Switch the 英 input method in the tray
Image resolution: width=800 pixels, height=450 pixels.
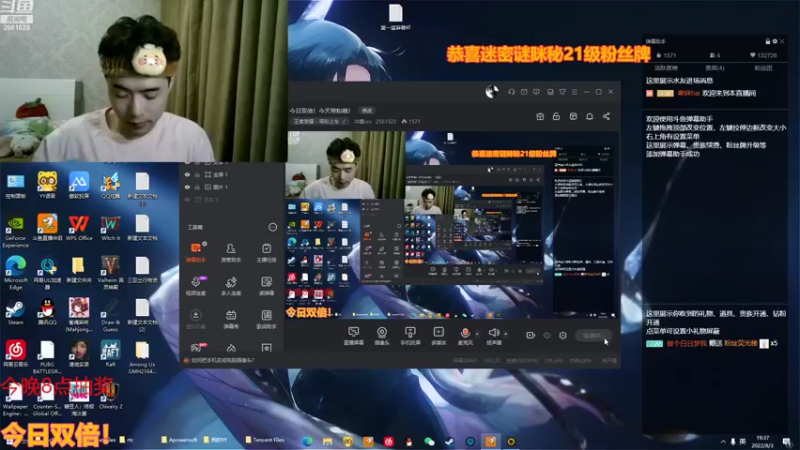[742, 441]
